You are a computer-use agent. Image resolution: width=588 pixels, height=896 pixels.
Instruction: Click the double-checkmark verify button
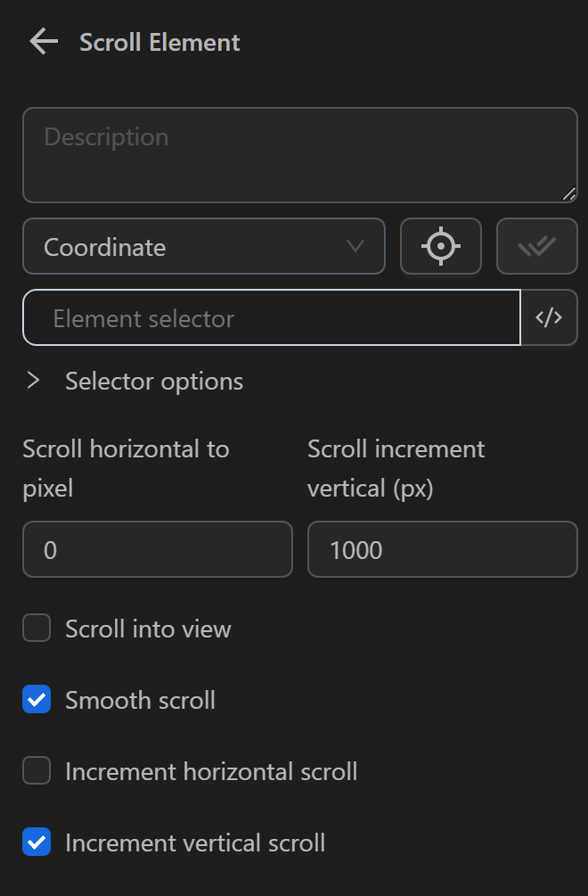536,246
